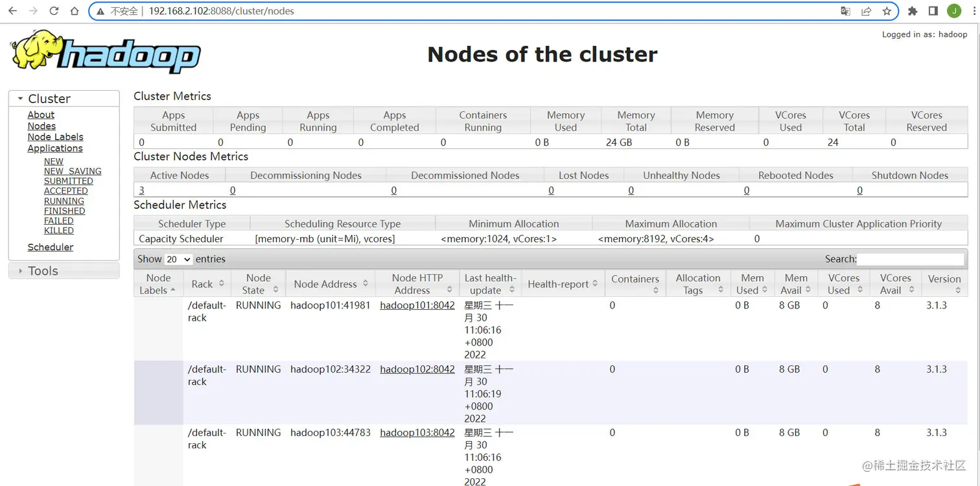Click the Nodes of the cluster heading

(x=542, y=54)
